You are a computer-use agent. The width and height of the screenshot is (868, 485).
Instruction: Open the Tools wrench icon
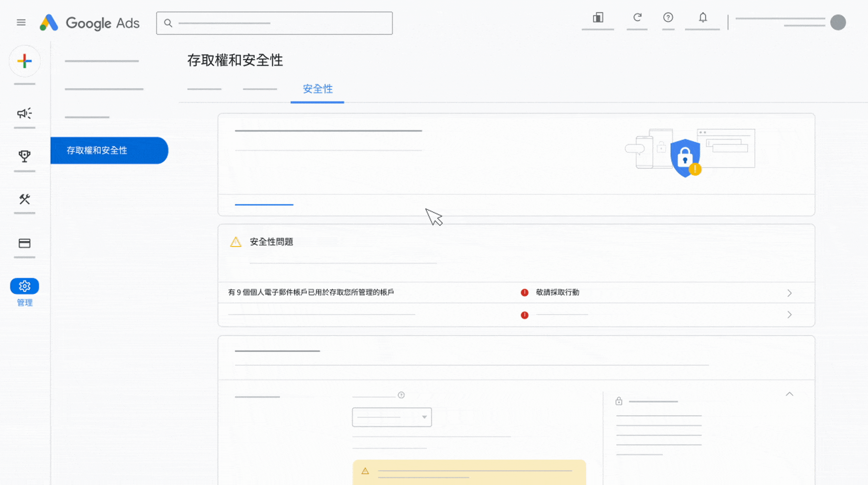(24, 199)
